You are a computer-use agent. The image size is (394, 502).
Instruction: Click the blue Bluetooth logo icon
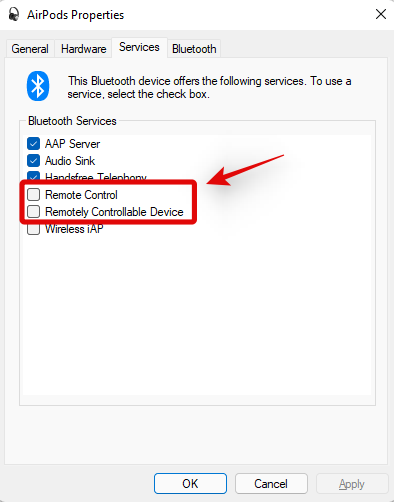(38, 86)
